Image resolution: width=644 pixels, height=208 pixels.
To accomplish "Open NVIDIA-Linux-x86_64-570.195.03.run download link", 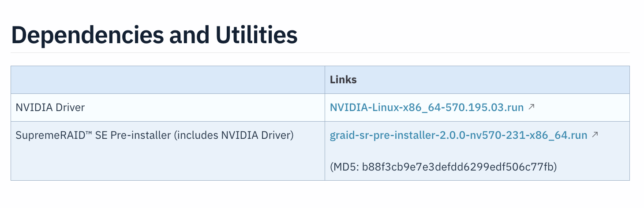I will [427, 108].
